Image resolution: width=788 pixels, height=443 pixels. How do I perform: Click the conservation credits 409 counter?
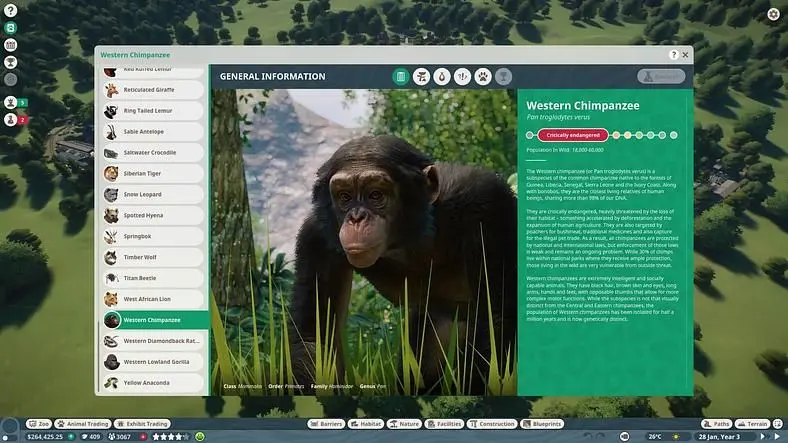click(91, 436)
